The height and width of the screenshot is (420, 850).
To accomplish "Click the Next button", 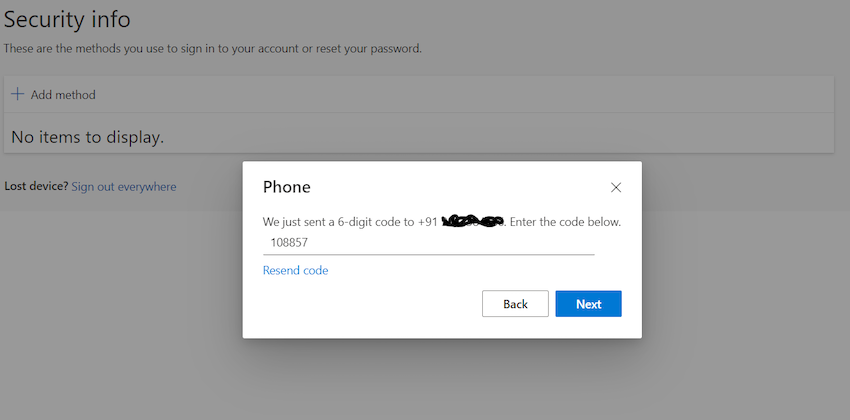I will [x=588, y=304].
